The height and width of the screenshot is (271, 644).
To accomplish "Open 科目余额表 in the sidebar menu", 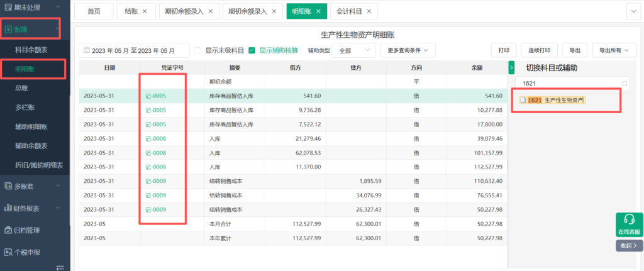I will click(x=31, y=49).
